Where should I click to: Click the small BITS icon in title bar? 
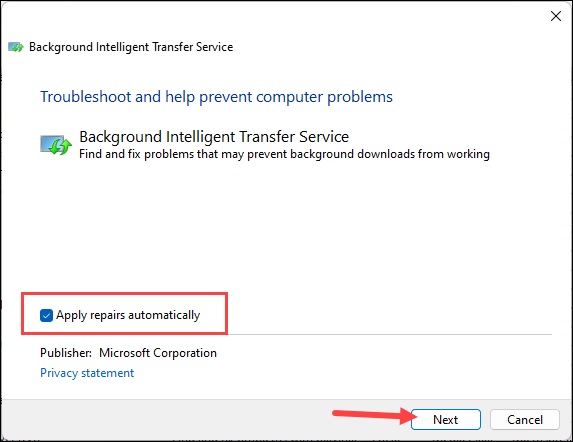[x=16, y=47]
